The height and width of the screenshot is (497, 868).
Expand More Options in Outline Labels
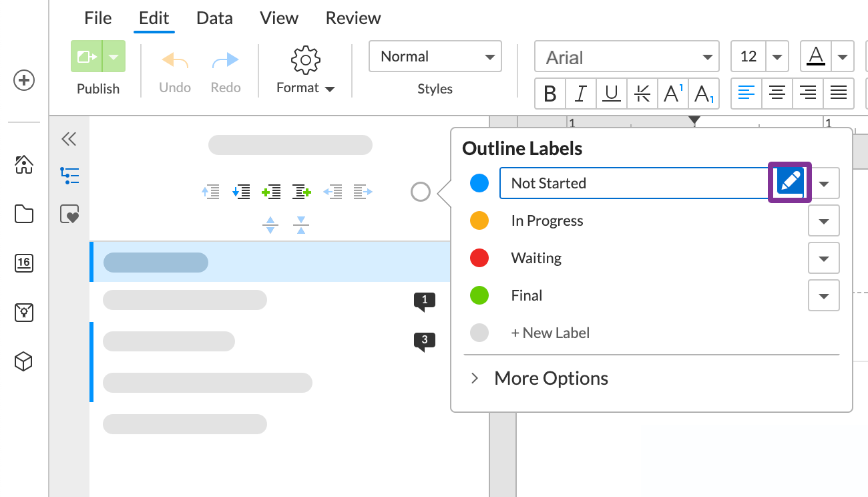click(x=550, y=378)
